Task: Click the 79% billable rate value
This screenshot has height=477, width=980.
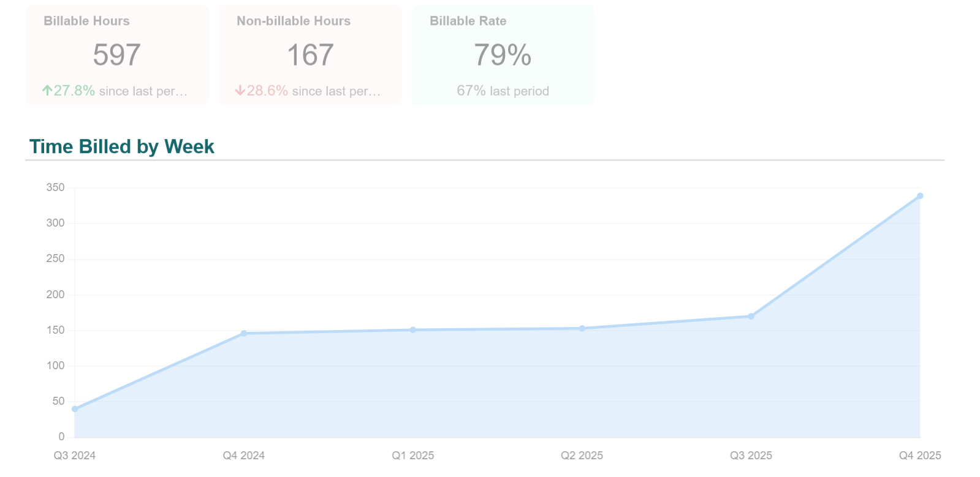Action: tap(503, 55)
